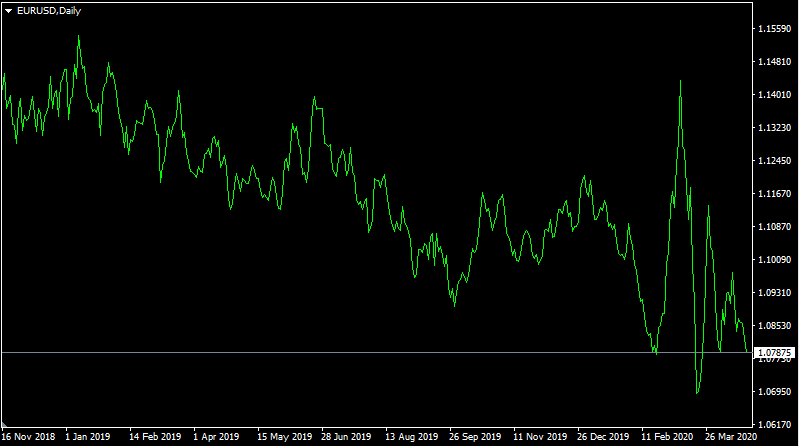Click the 1.15590 price axis label
The width and height of the screenshot is (800, 446).
tap(774, 29)
